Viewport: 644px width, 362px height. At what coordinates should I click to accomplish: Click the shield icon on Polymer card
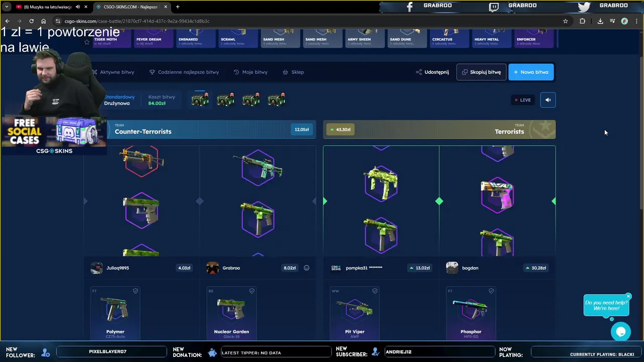click(135, 291)
